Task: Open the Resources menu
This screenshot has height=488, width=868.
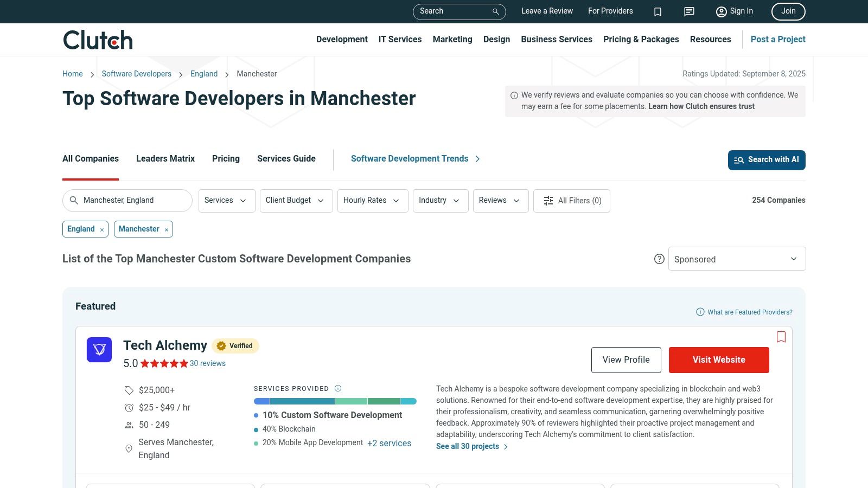Action: 711,40
